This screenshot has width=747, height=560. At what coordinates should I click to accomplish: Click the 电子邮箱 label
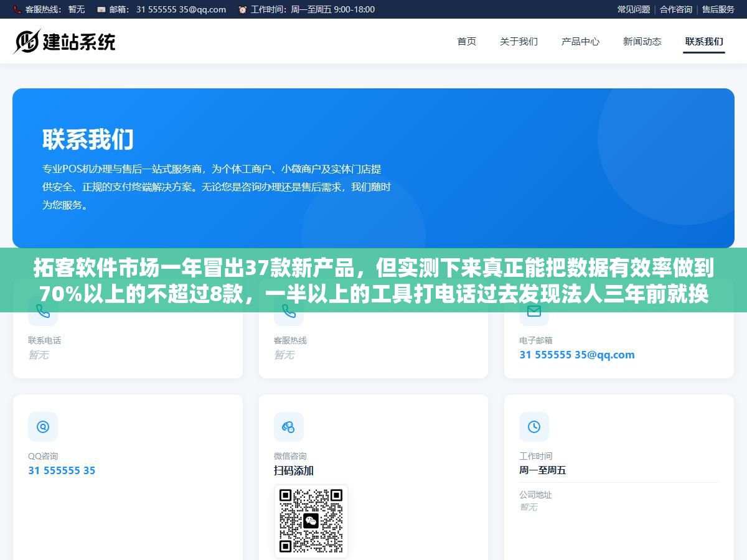tap(536, 340)
